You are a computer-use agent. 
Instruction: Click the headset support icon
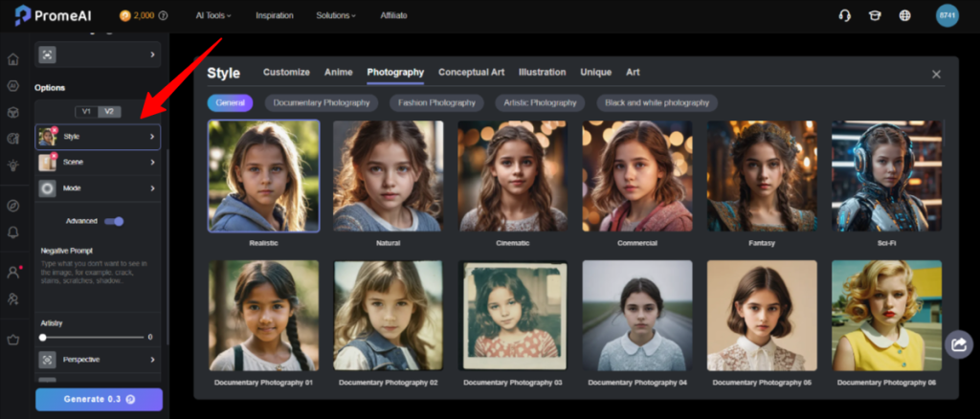[845, 15]
